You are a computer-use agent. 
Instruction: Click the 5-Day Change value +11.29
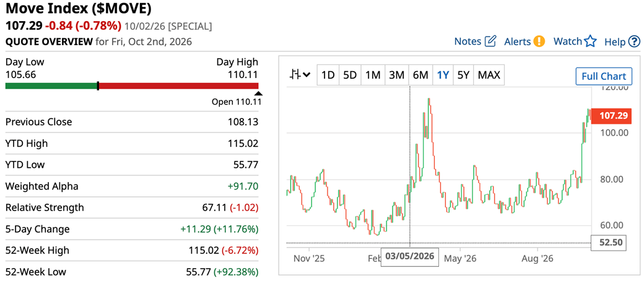tap(196, 229)
